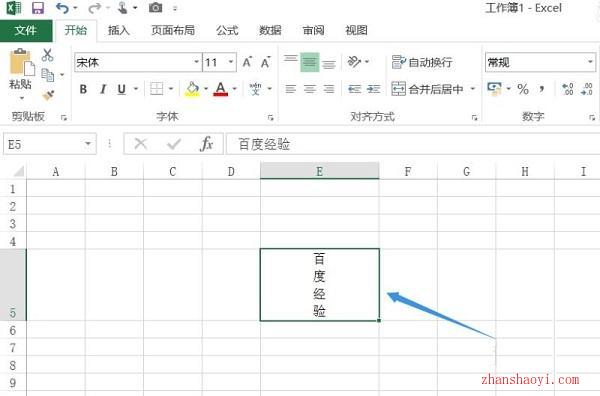Click the Cut scissors icon
Viewport: 600px width, 396px height.
[47, 55]
